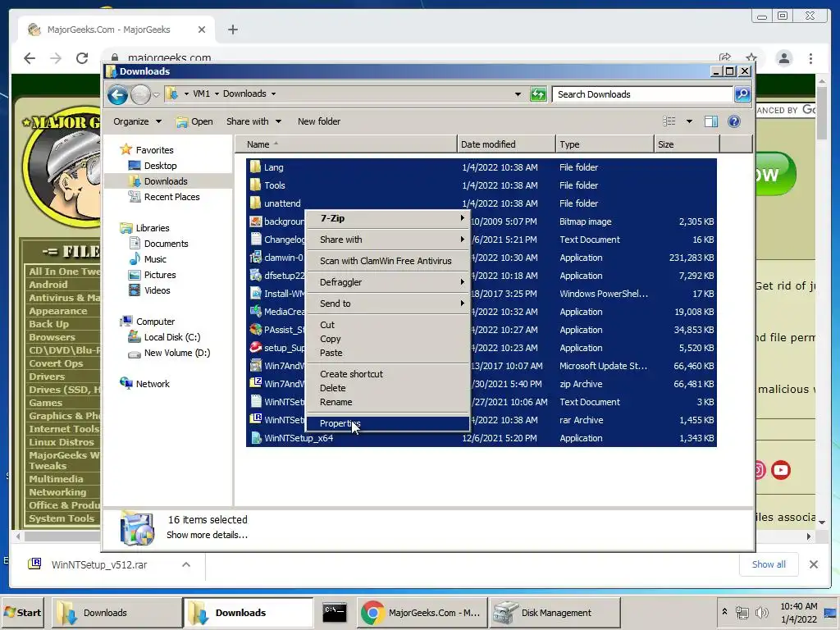Click YouTube icon on MajorGeeks page

[x=781, y=470]
